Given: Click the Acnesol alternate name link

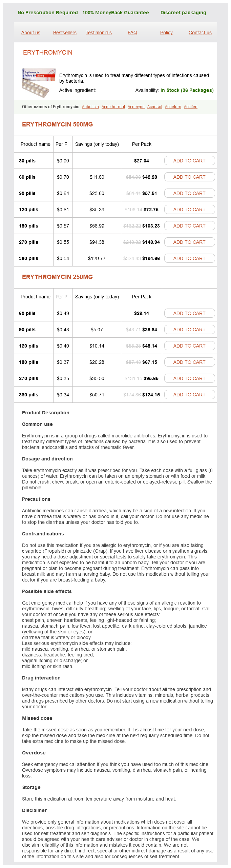Looking at the screenshot, I should click(155, 107).
